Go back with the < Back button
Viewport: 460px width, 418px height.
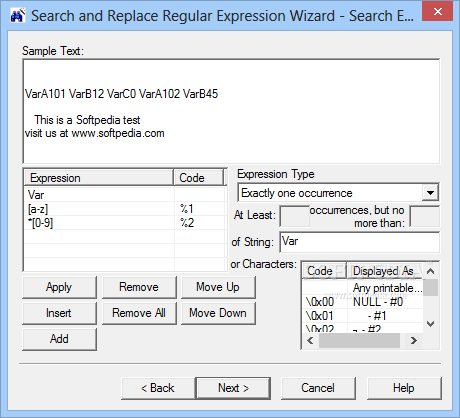[158, 388]
